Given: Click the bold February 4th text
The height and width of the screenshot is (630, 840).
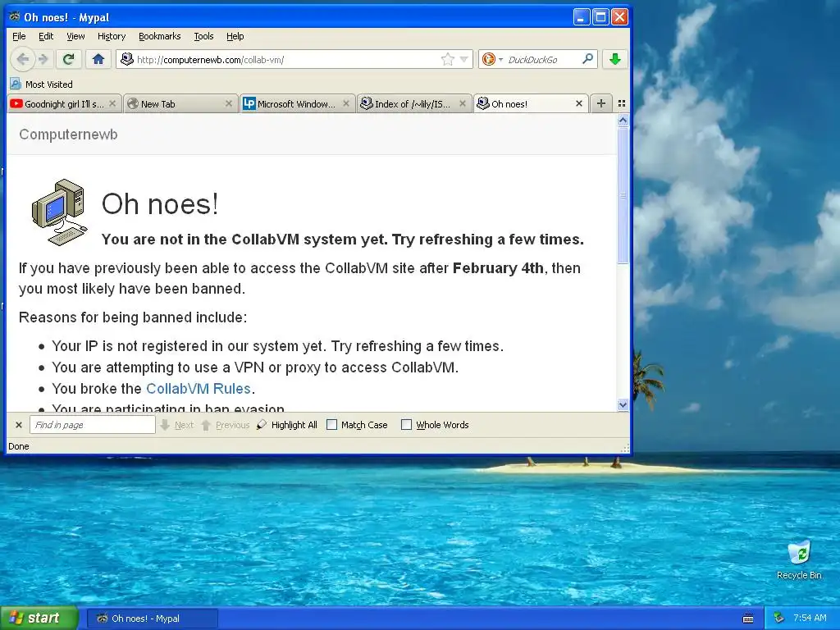Looking at the screenshot, I should [x=498, y=268].
